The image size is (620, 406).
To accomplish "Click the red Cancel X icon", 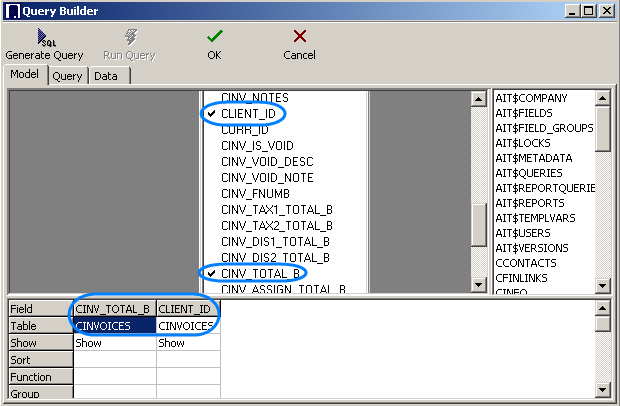I will tap(299, 37).
